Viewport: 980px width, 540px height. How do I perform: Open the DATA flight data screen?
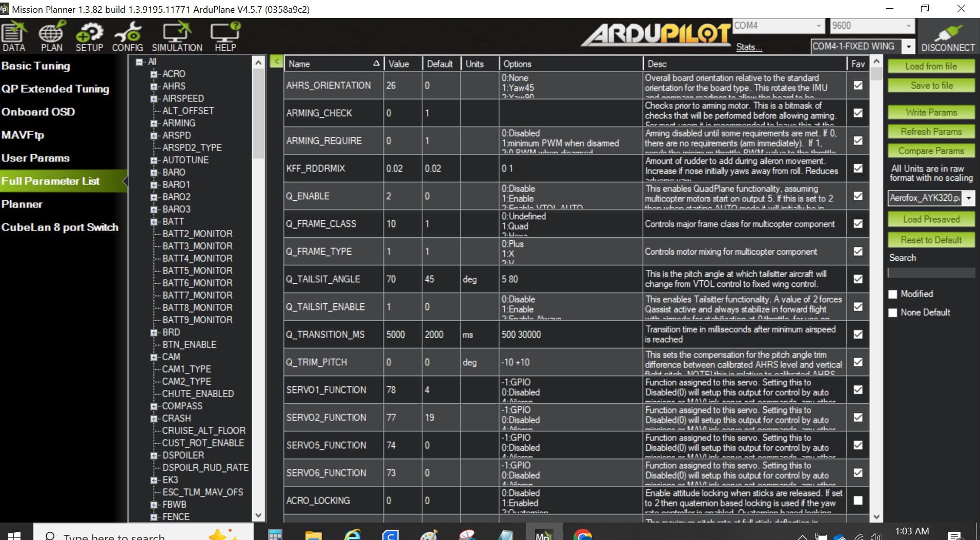tap(14, 37)
